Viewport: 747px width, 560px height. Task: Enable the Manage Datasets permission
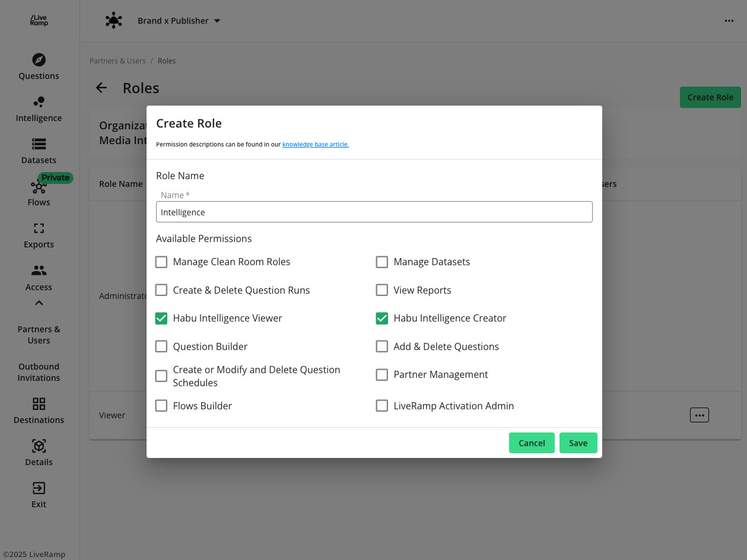[382, 262]
